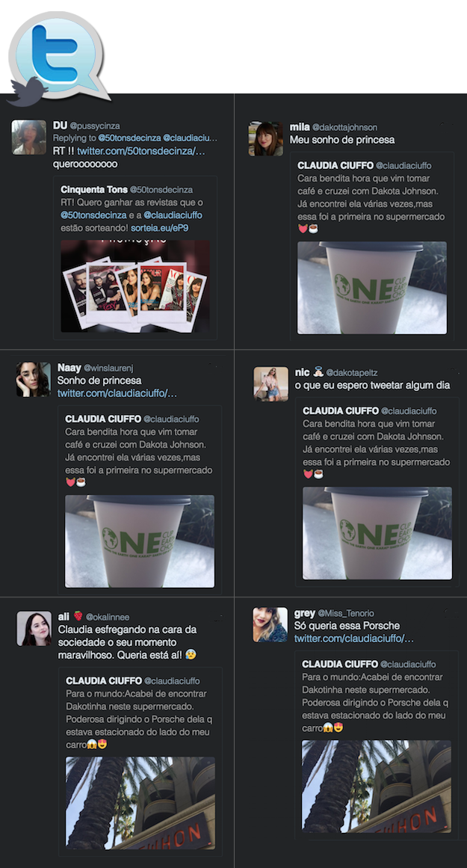Image resolution: width=467 pixels, height=868 pixels.
Task: Open the sorteia.eu/eP9 link
Action: [160, 227]
